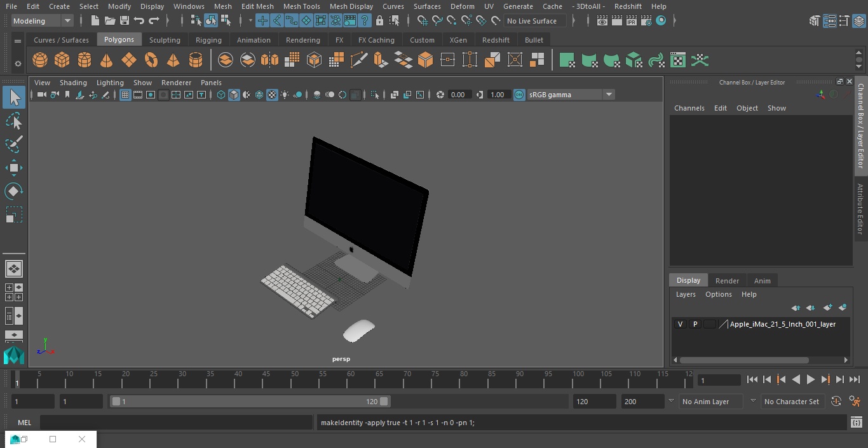The height and width of the screenshot is (448, 868).
Task: Go to the start of playback range
Action: tap(752, 379)
